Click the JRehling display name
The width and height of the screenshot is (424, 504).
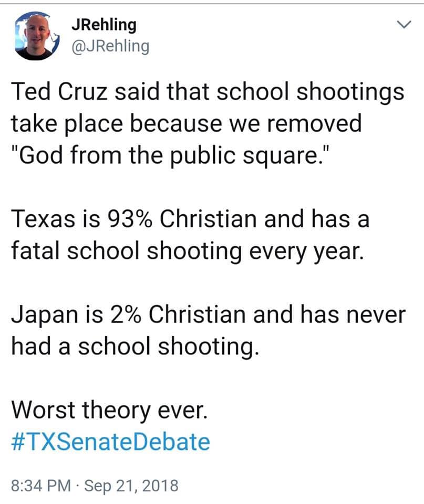pos(104,25)
